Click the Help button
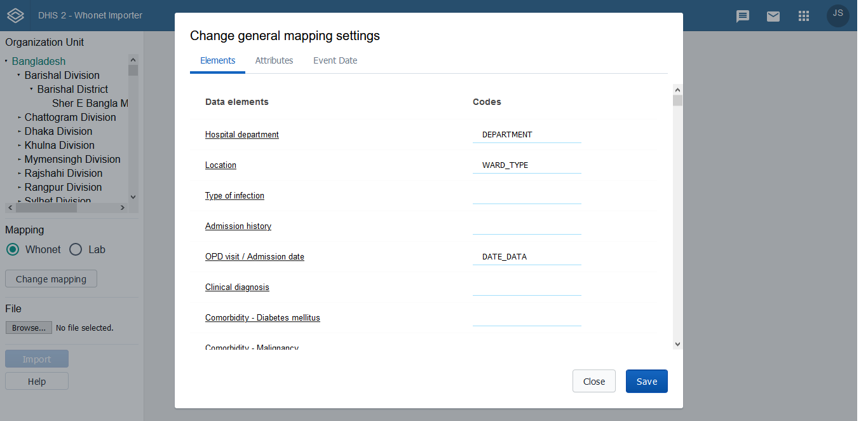The image size is (868, 421). pos(37,382)
